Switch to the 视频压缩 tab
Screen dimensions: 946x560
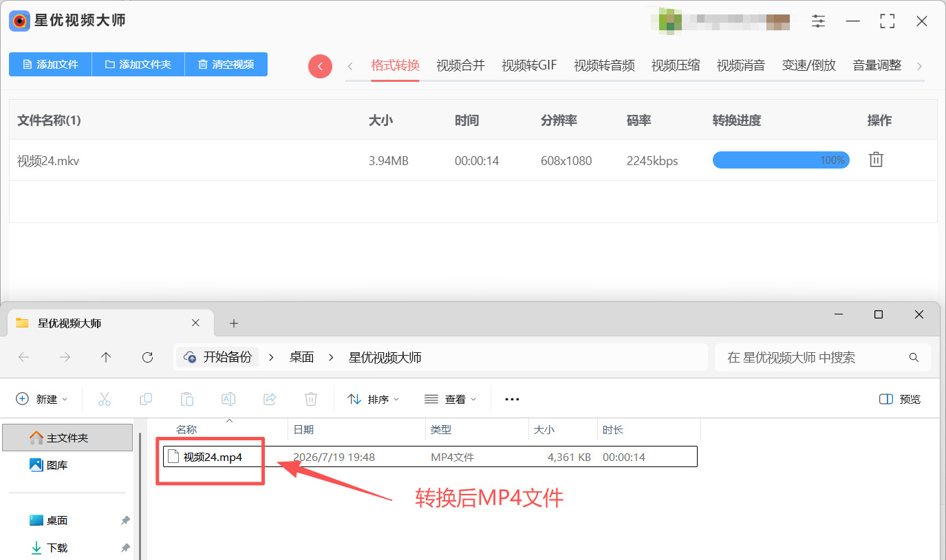(x=676, y=65)
